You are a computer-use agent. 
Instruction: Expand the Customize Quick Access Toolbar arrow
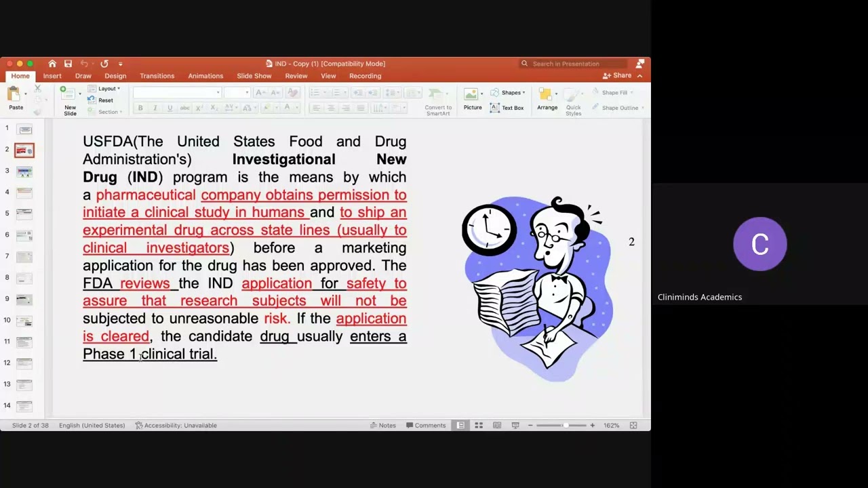pos(120,64)
